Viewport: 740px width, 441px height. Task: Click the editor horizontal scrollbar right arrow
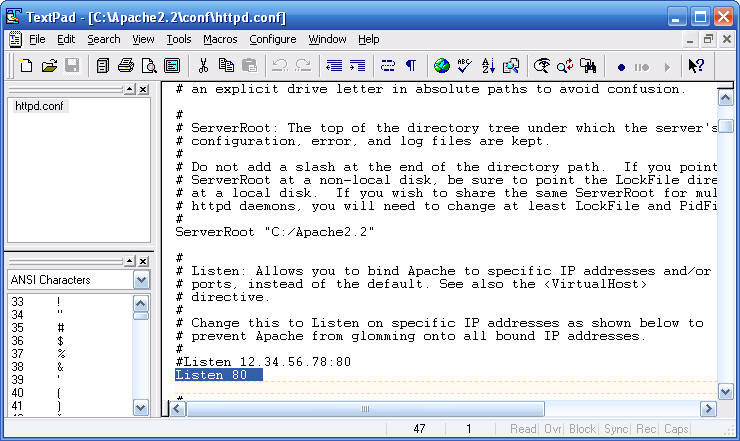pos(708,408)
